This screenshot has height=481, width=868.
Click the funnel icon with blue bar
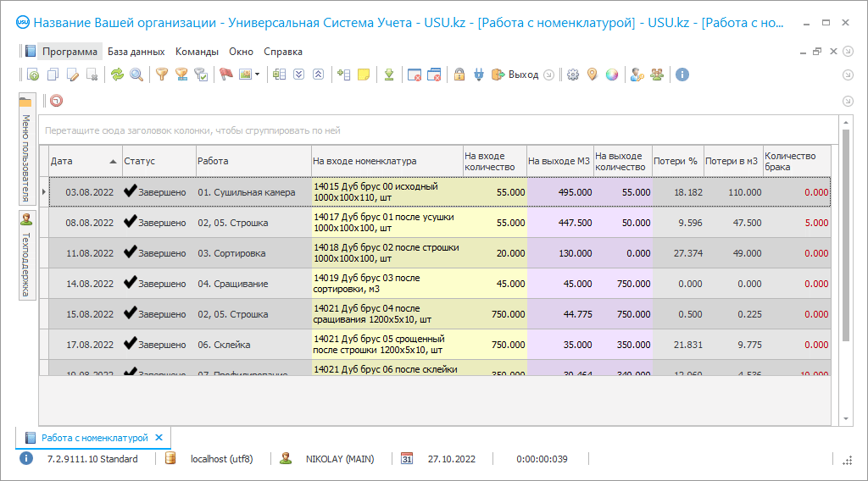tap(181, 75)
